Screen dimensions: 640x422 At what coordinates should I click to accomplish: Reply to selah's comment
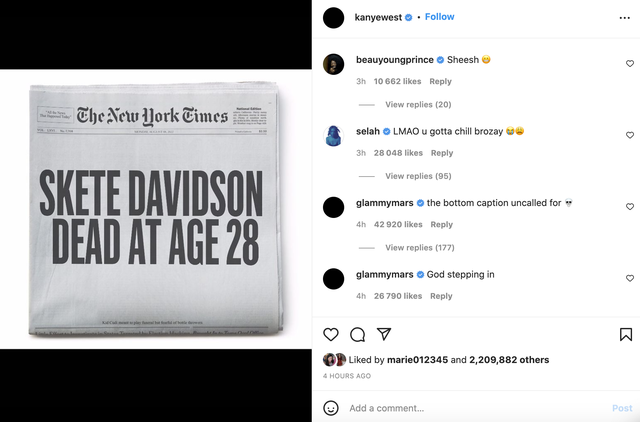442,153
